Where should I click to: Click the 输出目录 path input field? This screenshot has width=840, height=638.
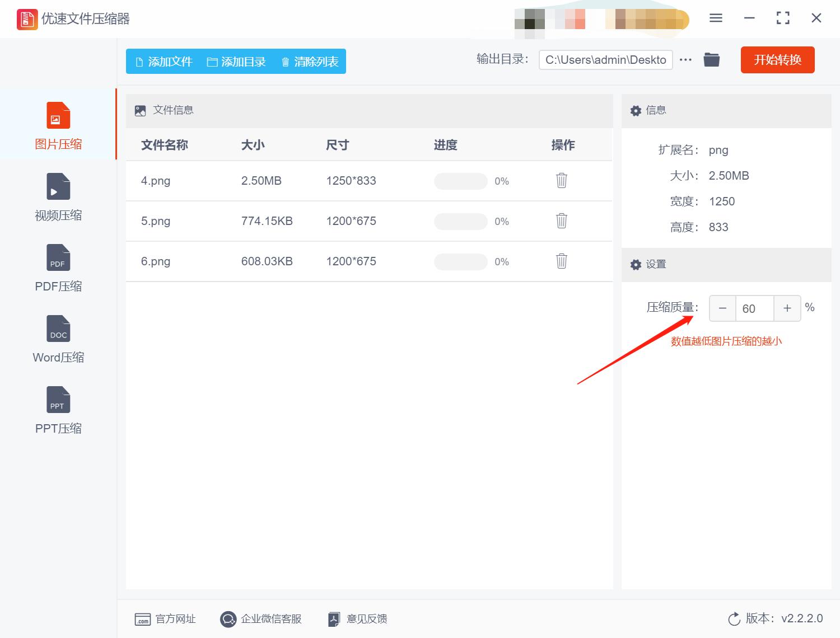605,59
